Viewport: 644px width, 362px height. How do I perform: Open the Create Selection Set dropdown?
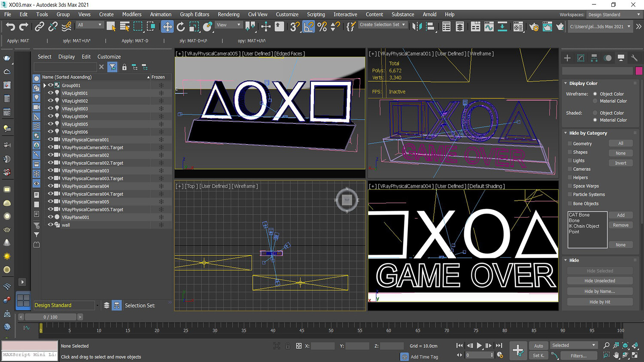[382, 25]
